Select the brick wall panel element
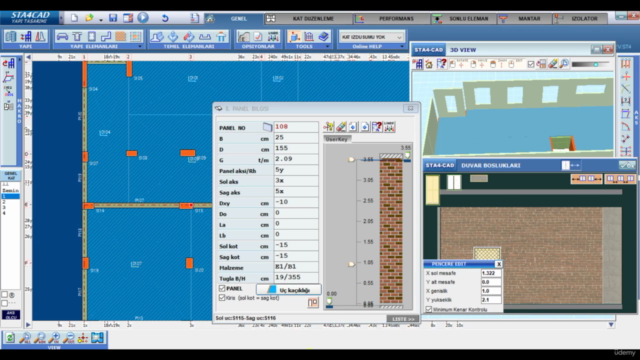The width and height of the screenshot is (640, 360). pos(120,37)
